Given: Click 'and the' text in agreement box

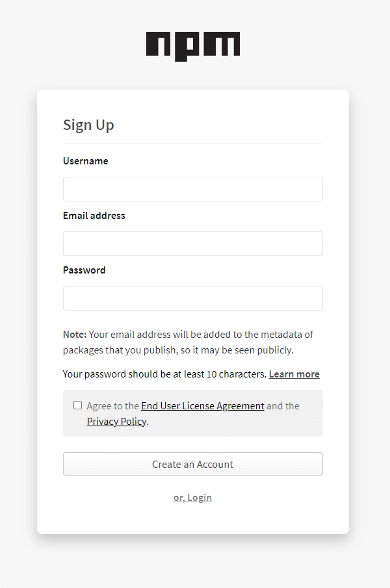Looking at the screenshot, I should click(283, 406).
